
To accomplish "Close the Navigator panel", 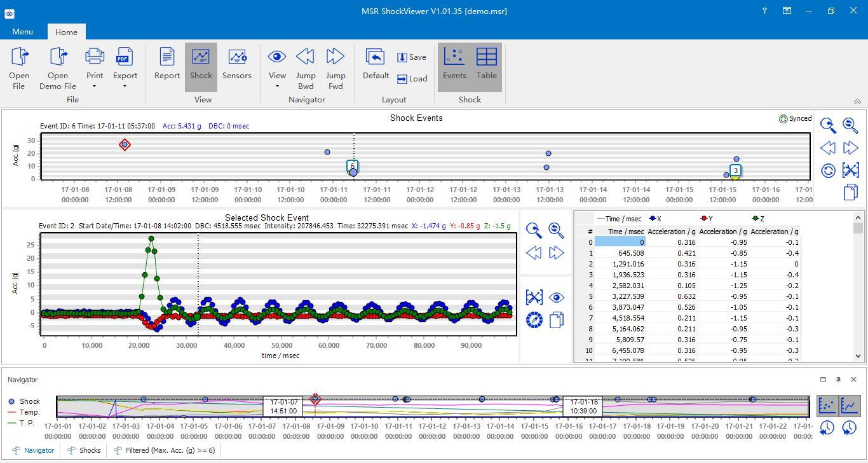I will click(x=853, y=380).
